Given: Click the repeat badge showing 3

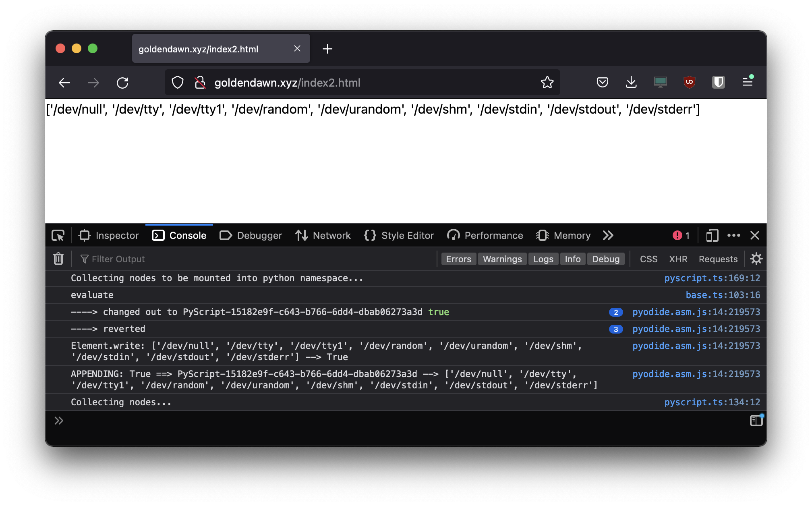Looking at the screenshot, I should [615, 329].
